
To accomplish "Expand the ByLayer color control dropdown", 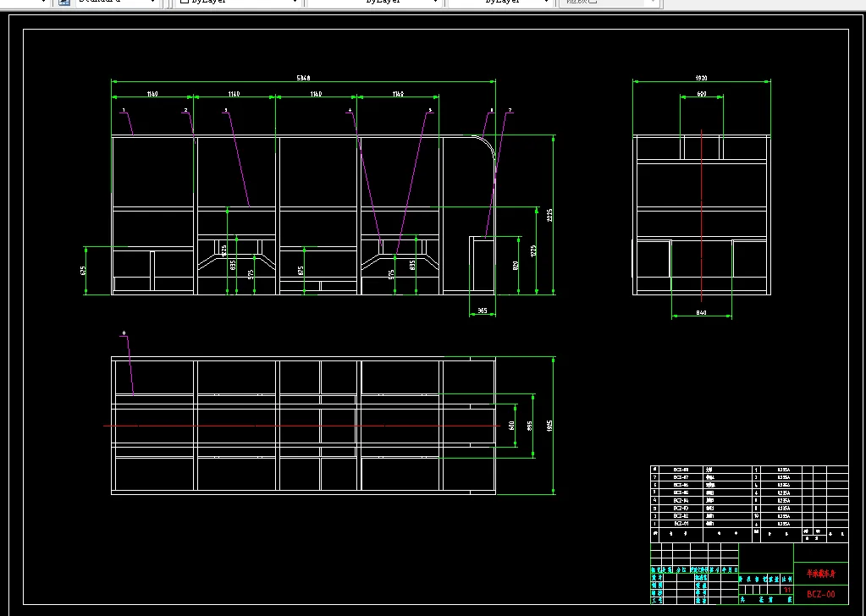I will [295, 2].
